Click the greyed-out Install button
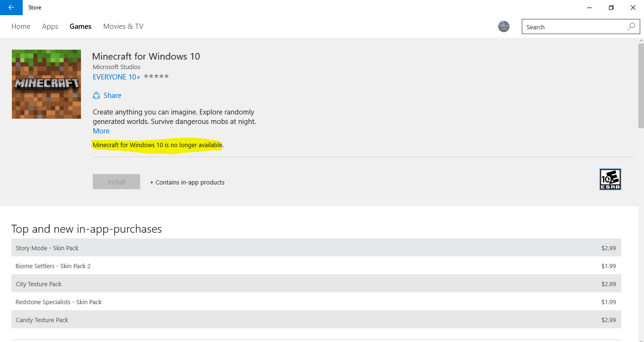 (116, 182)
